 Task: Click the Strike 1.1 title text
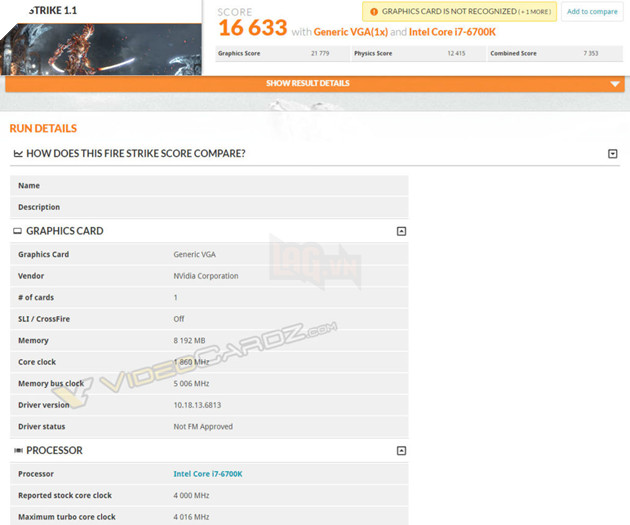(x=53, y=10)
